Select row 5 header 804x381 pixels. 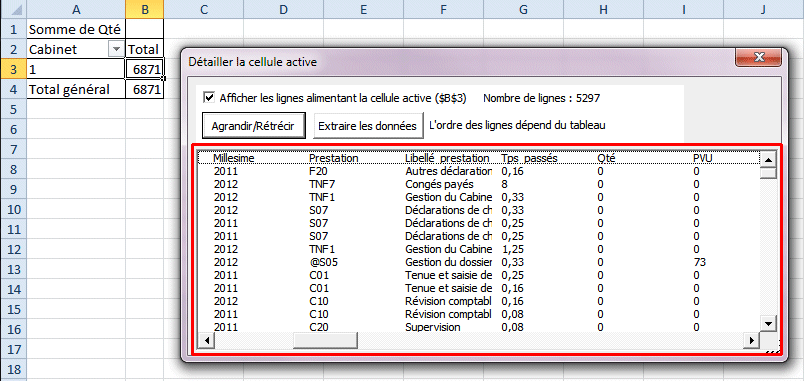coord(13,109)
